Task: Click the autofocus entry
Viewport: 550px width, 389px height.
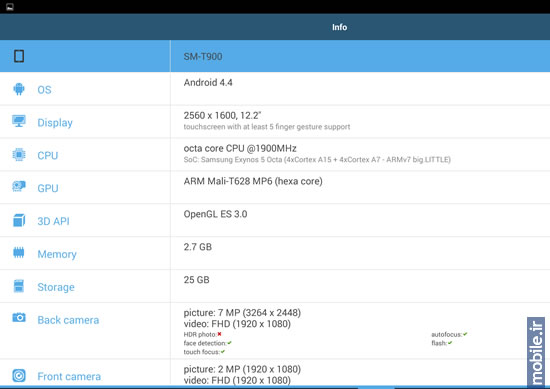Action: click(x=449, y=334)
